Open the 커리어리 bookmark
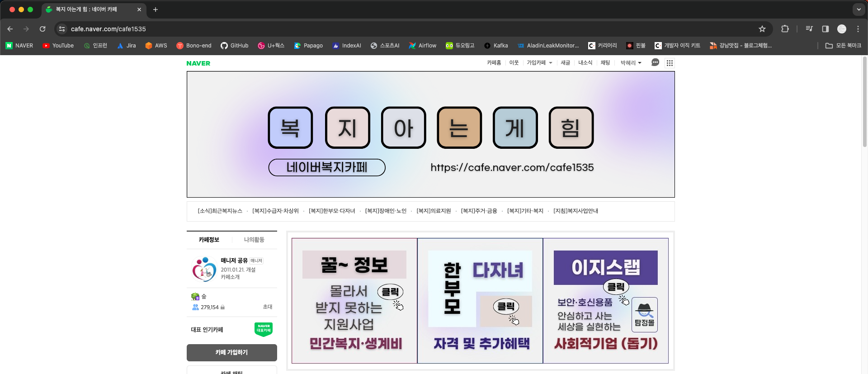 [x=603, y=46]
